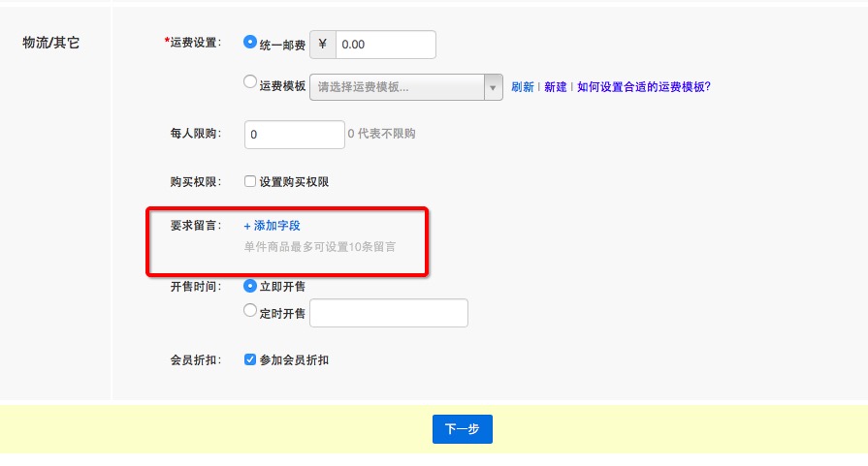This screenshot has width=868, height=466.
Task: Select the 定时开售 radio option
Action: (250, 312)
